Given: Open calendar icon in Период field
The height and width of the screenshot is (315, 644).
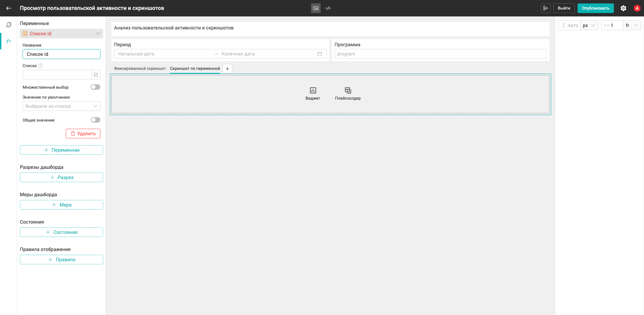Looking at the screenshot, I should point(320,54).
